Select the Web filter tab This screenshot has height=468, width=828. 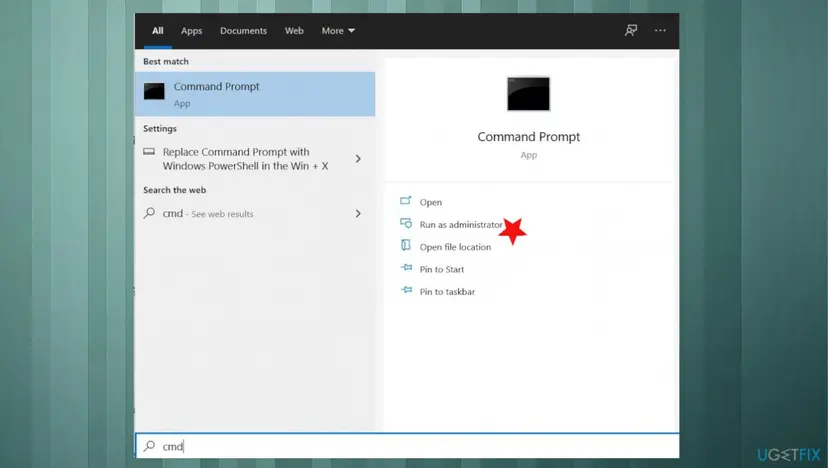pos(294,31)
